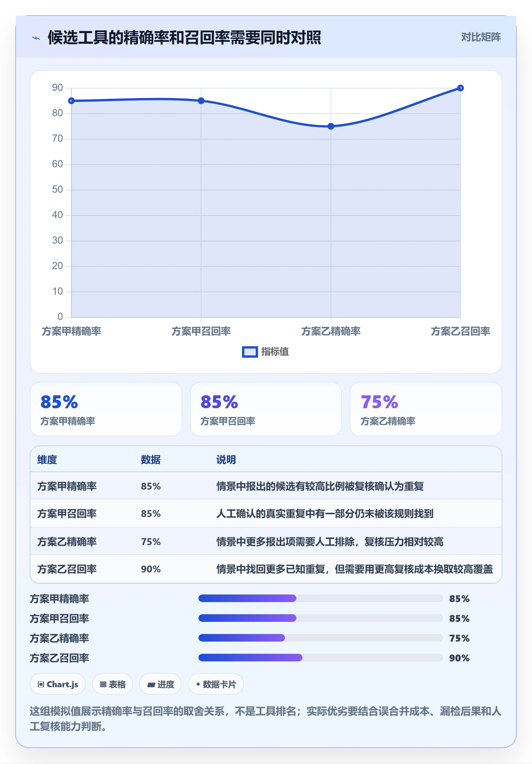Toggle the 指标值 legend swatch
Screen dimensions: 532x764
coord(250,352)
